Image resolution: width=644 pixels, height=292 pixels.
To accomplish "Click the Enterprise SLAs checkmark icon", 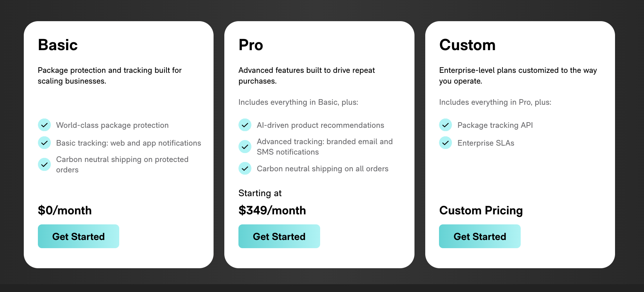I will pos(445,143).
